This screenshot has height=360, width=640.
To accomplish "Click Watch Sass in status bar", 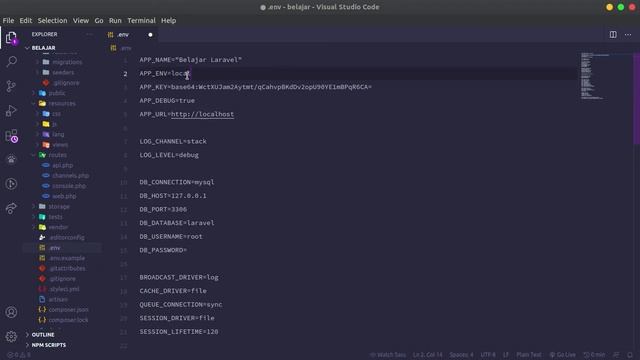I will 388,355.
